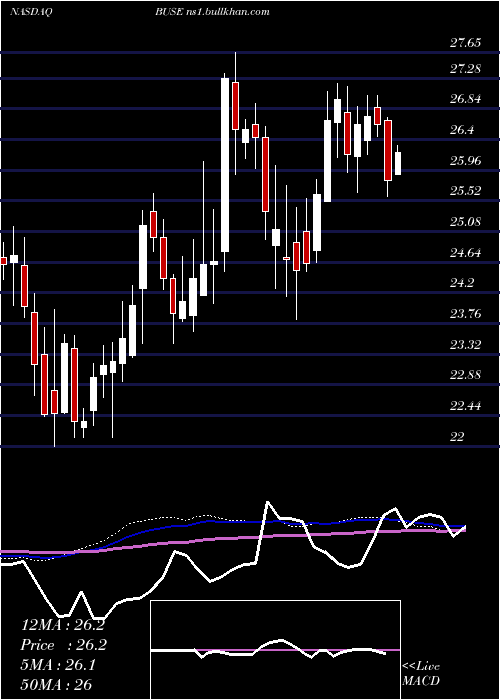Click the 50MA : 26 readout
Screen dimensions: 500x700
click(56, 685)
